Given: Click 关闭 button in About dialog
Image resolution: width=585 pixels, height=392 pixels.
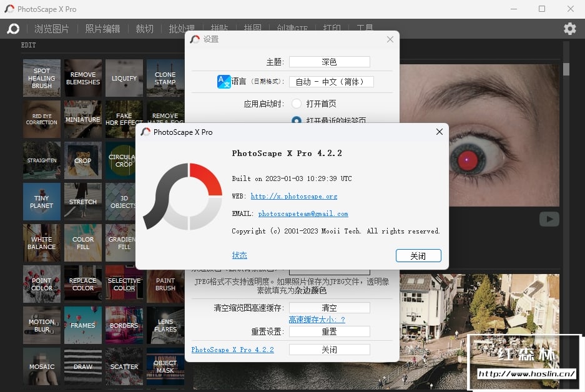Looking at the screenshot, I should pyautogui.click(x=418, y=256).
